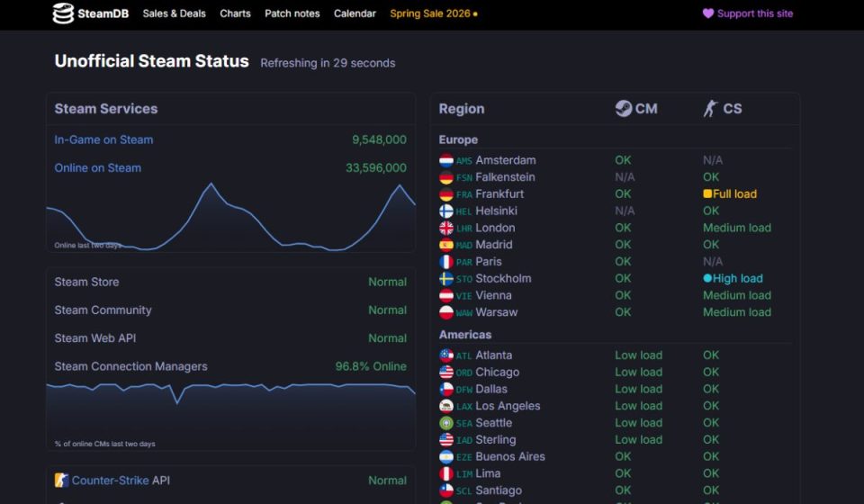Click the SteamDB site name

click(103, 13)
